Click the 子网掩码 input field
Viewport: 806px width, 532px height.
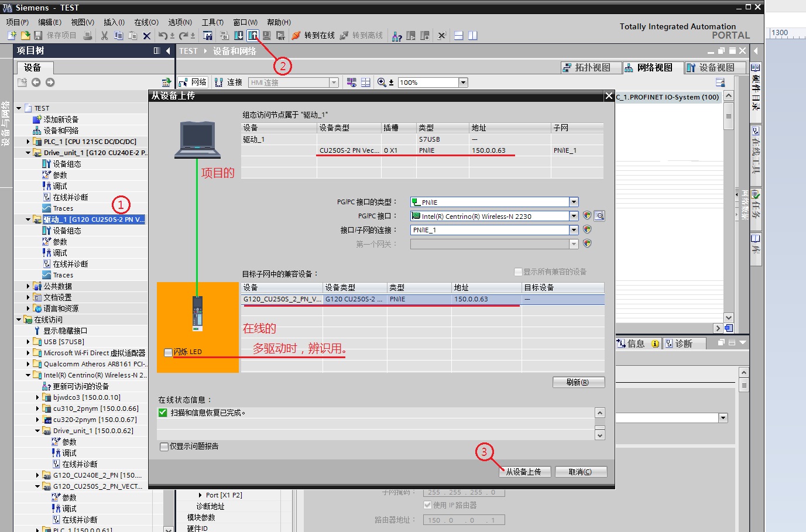click(464, 492)
